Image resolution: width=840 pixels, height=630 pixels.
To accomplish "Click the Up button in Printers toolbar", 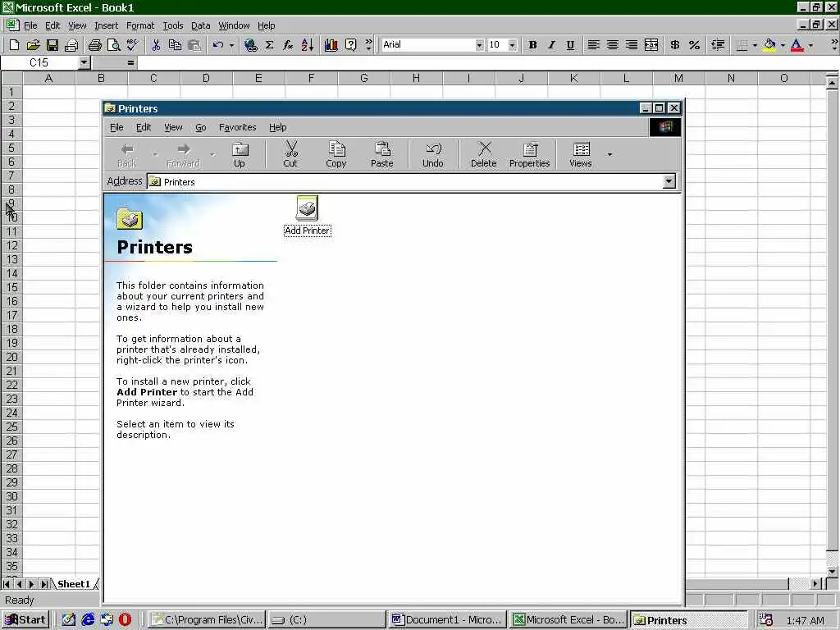I will click(240, 155).
